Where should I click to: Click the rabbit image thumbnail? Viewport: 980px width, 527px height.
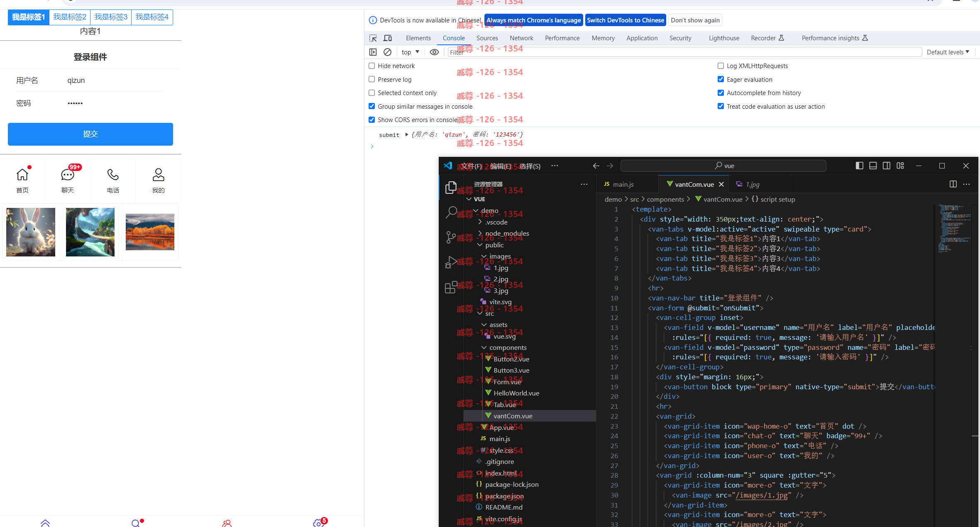[31, 232]
